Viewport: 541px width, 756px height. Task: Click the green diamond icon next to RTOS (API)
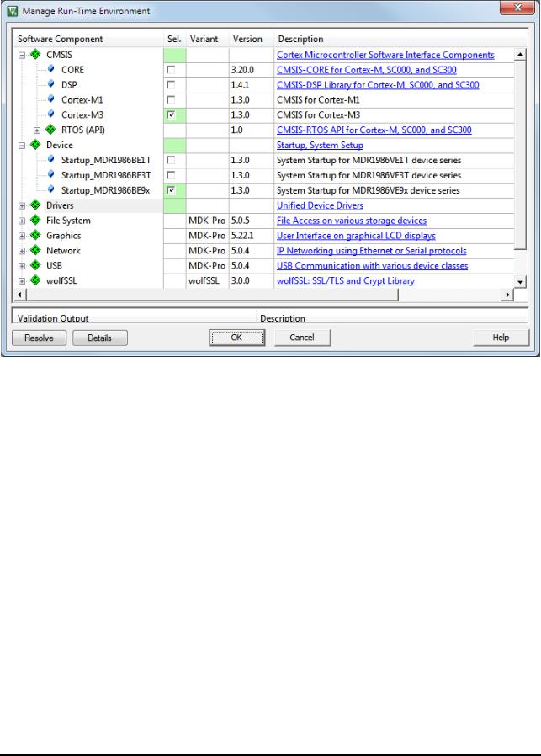coord(50,129)
